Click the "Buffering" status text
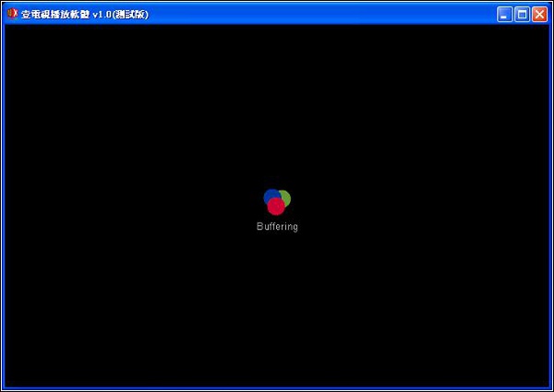This screenshot has width=554, height=392. (277, 227)
